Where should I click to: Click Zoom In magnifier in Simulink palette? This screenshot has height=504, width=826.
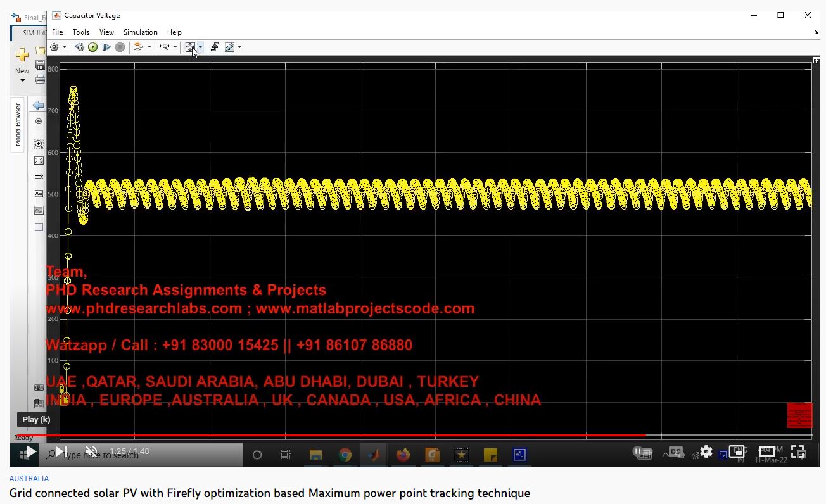point(39,144)
